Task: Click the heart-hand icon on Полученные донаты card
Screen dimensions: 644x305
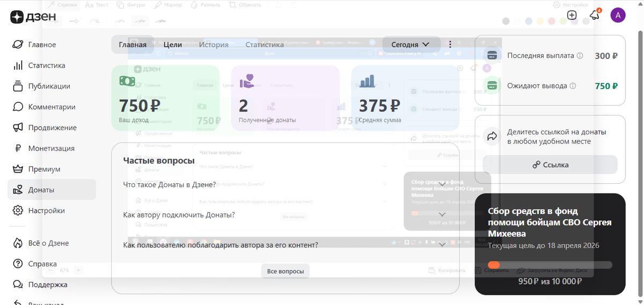Action: pyautogui.click(x=247, y=81)
